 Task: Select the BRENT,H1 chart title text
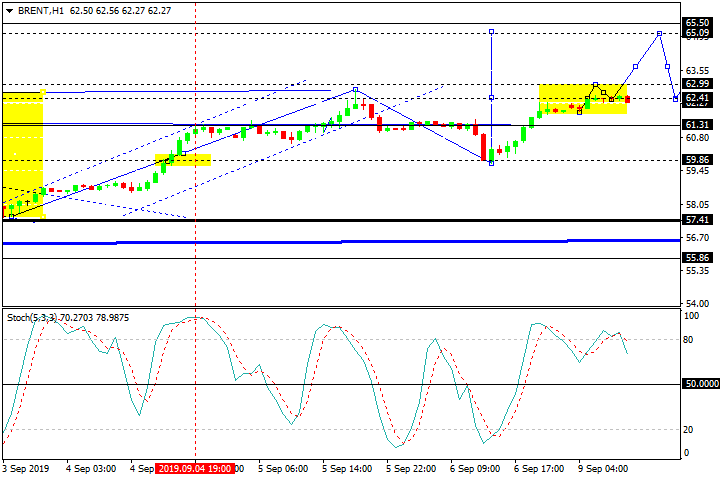pyautogui.click(x=39, y=9)
